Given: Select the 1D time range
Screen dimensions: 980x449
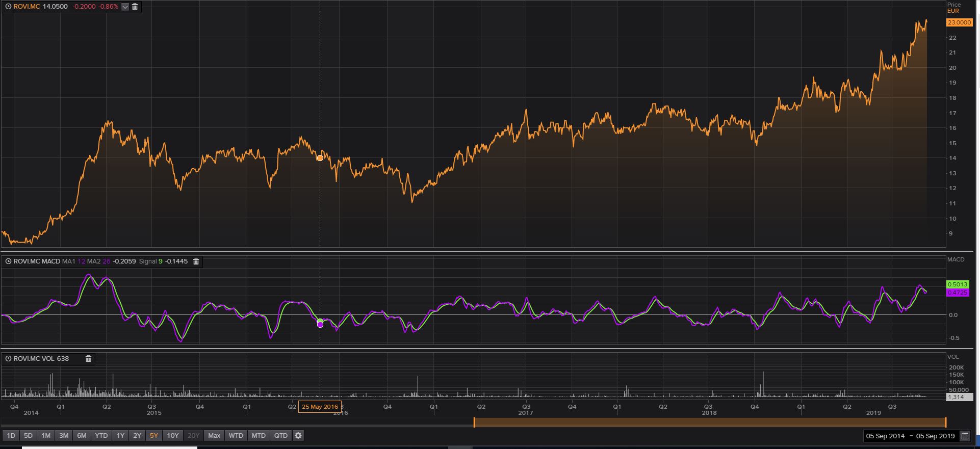Looking at the screenshot, I should pyautogui.click(x=11, y=436).
